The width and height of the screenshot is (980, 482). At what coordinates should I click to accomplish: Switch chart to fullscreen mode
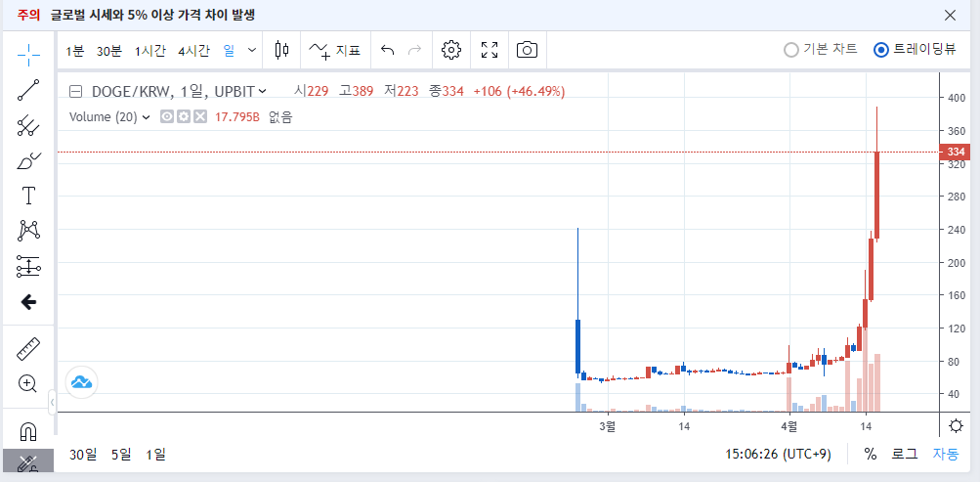click(490, 50)
